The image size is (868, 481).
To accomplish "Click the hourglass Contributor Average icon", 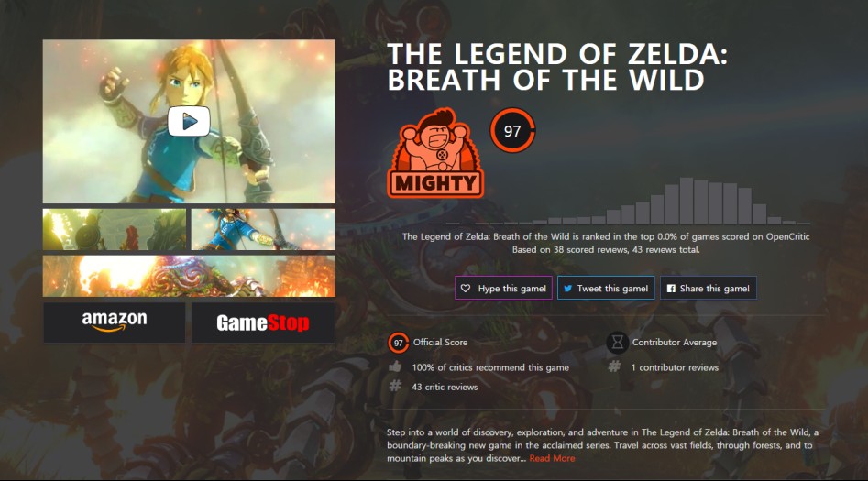I will pyautogui.click(x=617, y=343).
